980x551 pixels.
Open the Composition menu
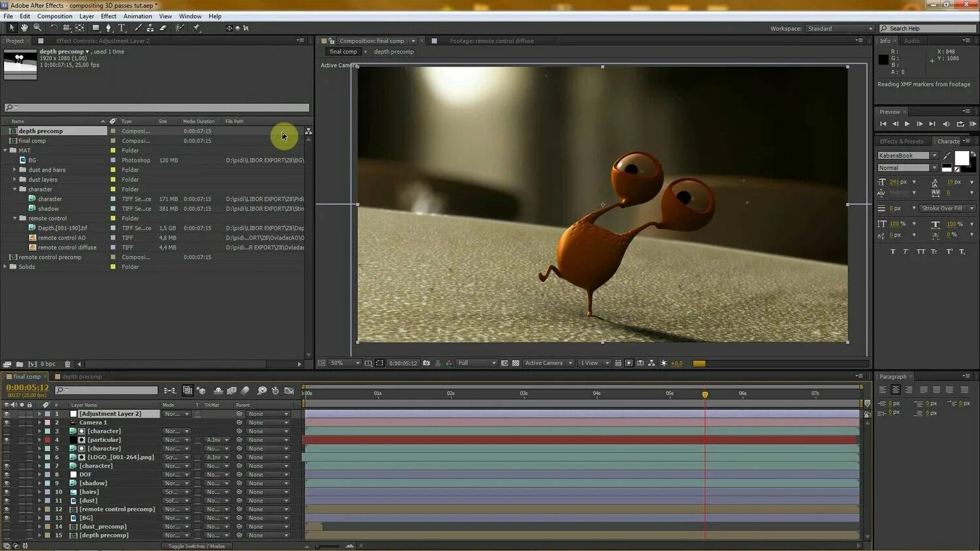(x=55, y=16)
